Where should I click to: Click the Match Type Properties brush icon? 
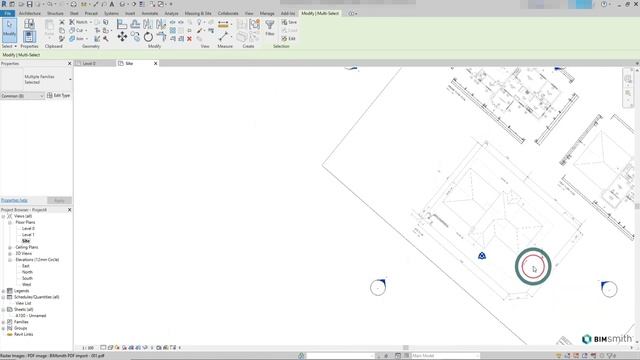tap(62, 39)
